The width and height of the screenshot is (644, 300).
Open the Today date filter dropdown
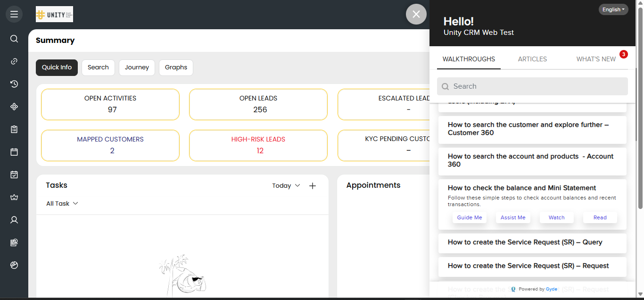click(x=286, y=185)
